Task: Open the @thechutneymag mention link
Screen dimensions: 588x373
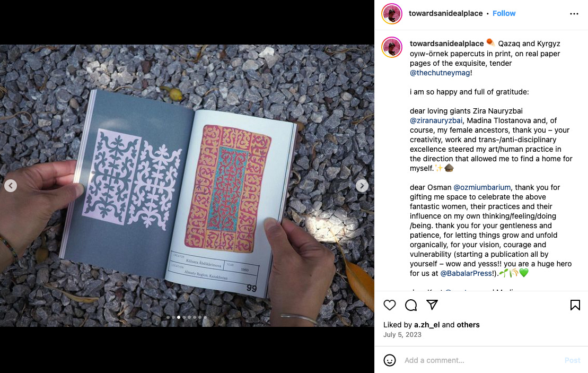Action: click(x=440, y=73)
